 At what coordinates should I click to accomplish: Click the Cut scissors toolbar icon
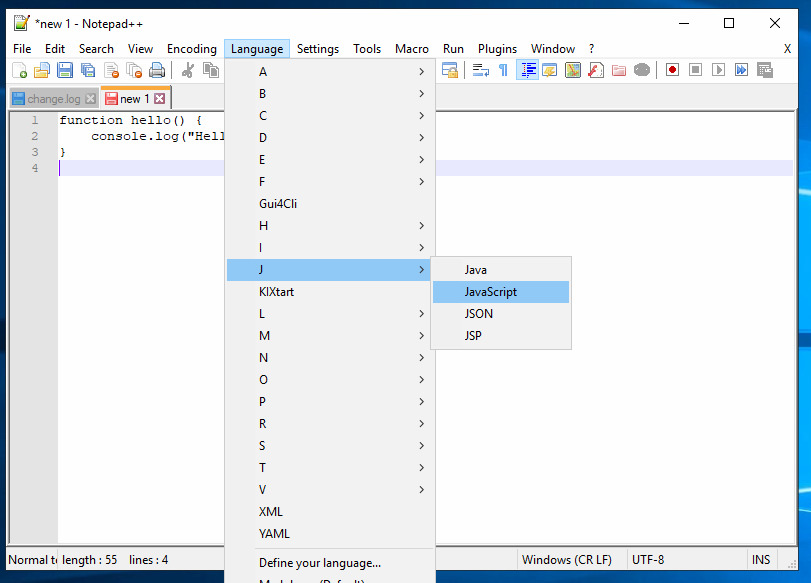pyautogui.click(x=187, y=70)
